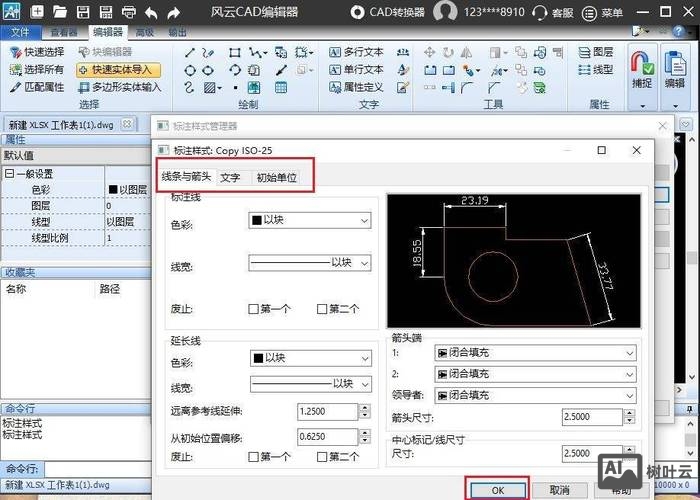Click the Mirror tool in 工具 group
Viewport: 700px width, 500px height.
pyautogui.click(x=466, y=53)
